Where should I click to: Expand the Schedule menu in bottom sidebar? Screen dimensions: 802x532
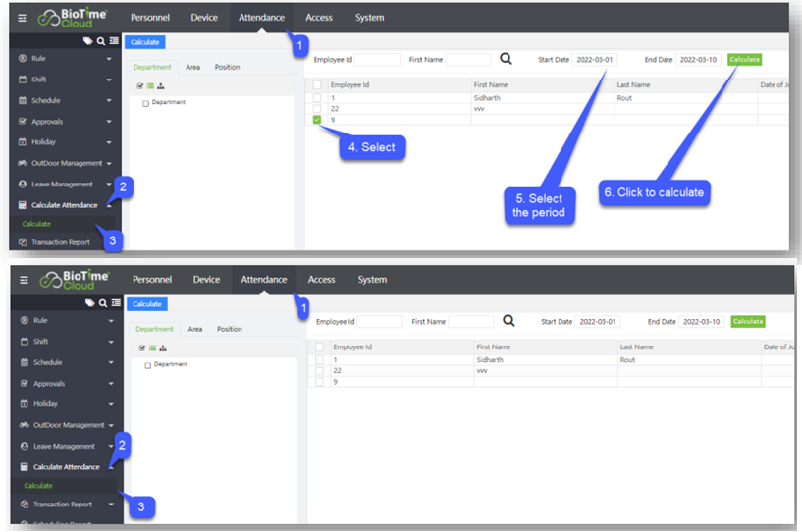[110, 362]
